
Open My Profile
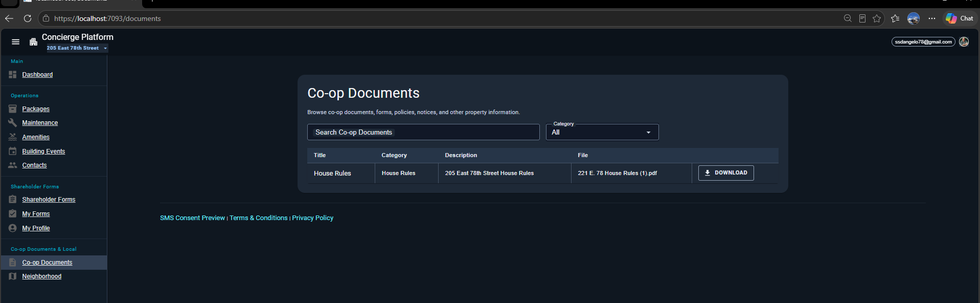click(36, 228)
